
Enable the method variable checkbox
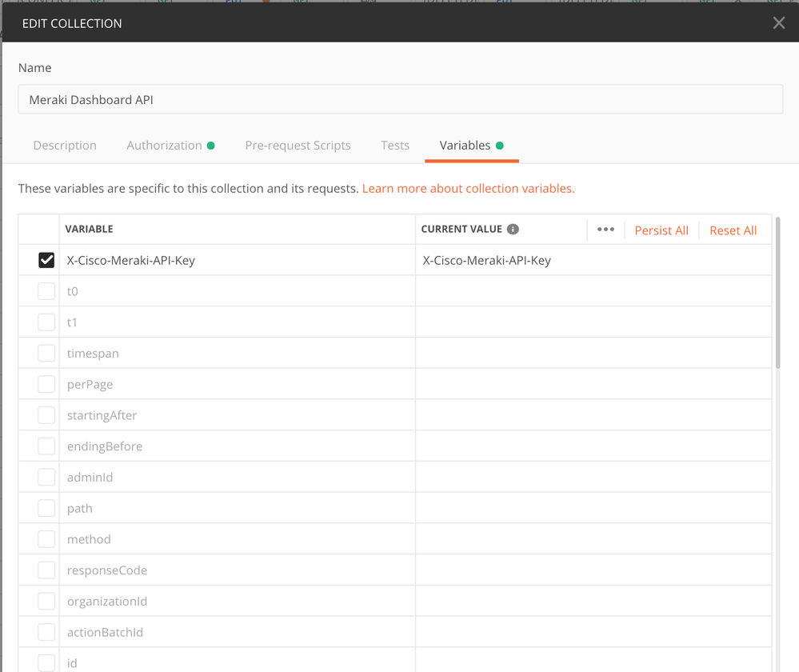(x=46, y=539)
